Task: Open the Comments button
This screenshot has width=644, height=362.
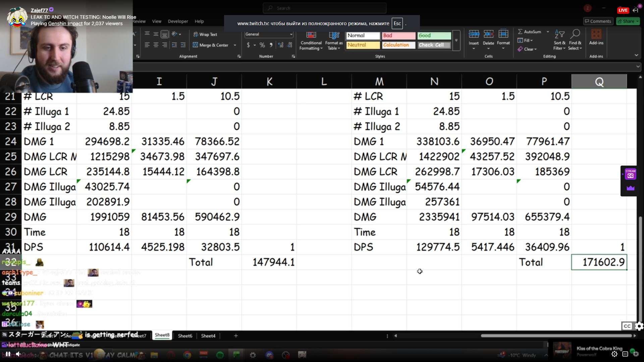Action: tap(598, 21)
